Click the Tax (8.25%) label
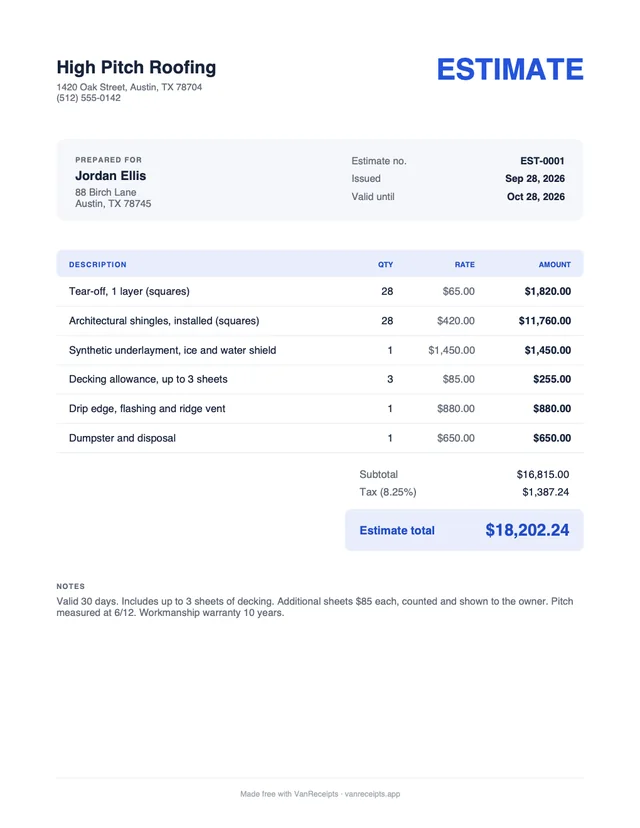 (x=388, y=492)
